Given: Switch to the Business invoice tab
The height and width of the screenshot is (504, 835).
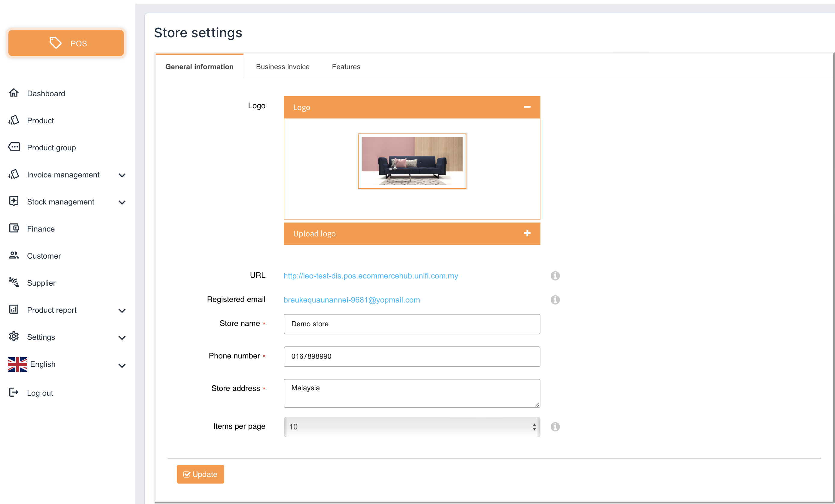Looking at the screenshot, I should pyautogui.click(x=283, y=67).
